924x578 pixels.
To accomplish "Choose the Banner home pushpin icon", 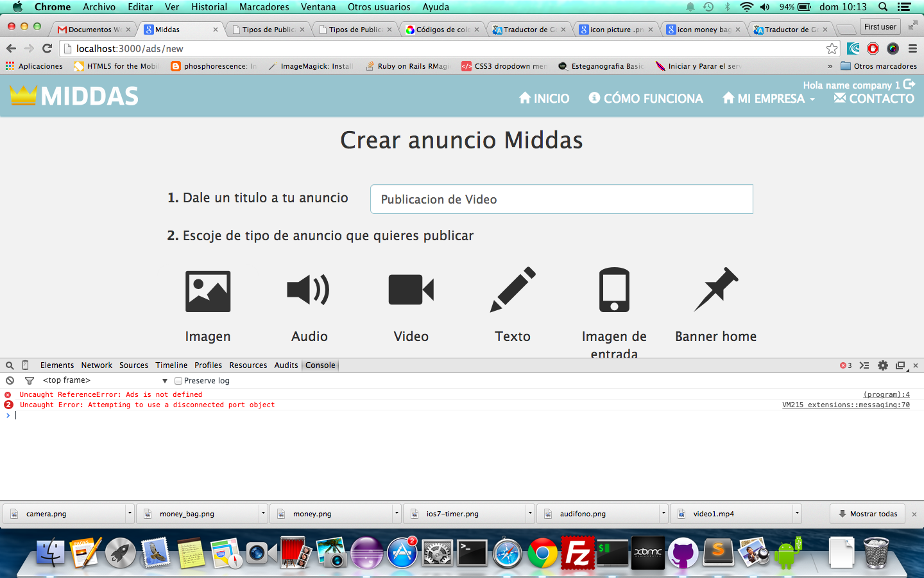I will pos(716,290).
